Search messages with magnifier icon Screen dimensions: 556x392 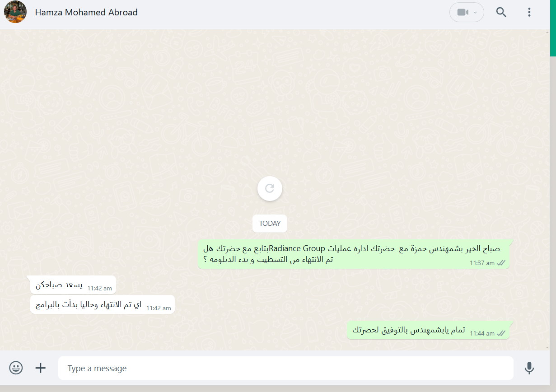point(501,12)
